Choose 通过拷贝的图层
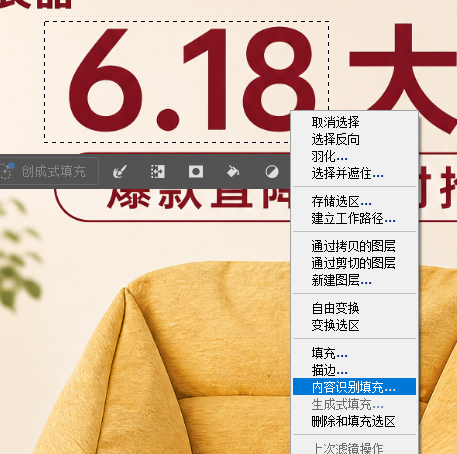Screen dimensions: 457x454 (355, 246)
